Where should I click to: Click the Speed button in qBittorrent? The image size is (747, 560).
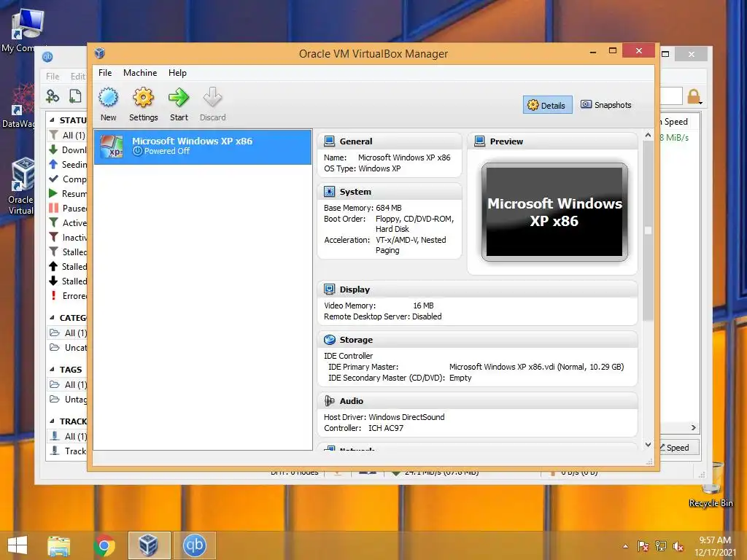[678, 448]
